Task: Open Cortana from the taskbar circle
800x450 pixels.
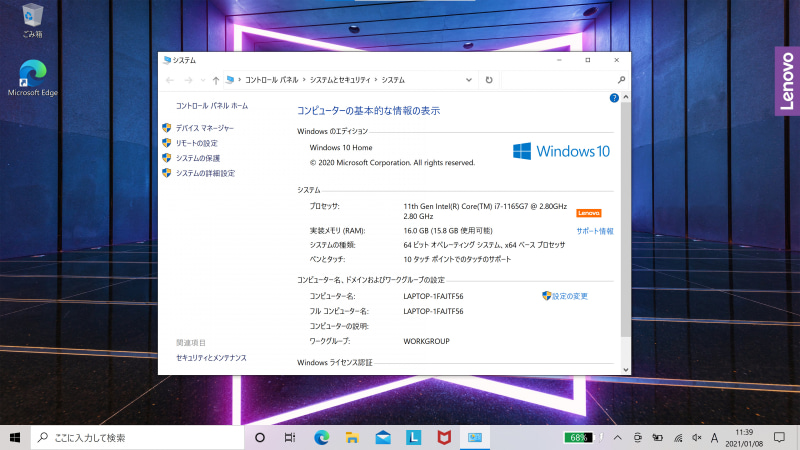Action: pos(260,437)
